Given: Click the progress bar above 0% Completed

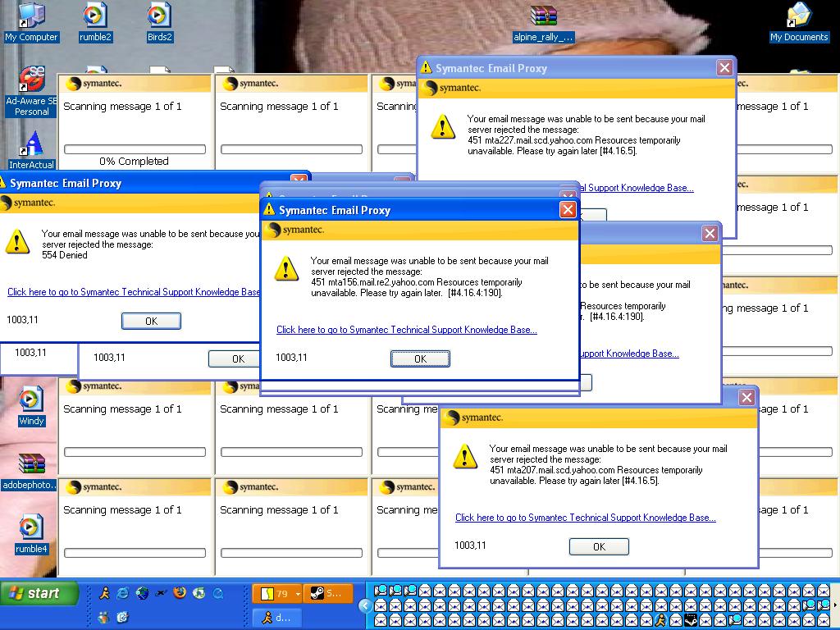Looking at the screenshot, I should click(x=135, y=149).
